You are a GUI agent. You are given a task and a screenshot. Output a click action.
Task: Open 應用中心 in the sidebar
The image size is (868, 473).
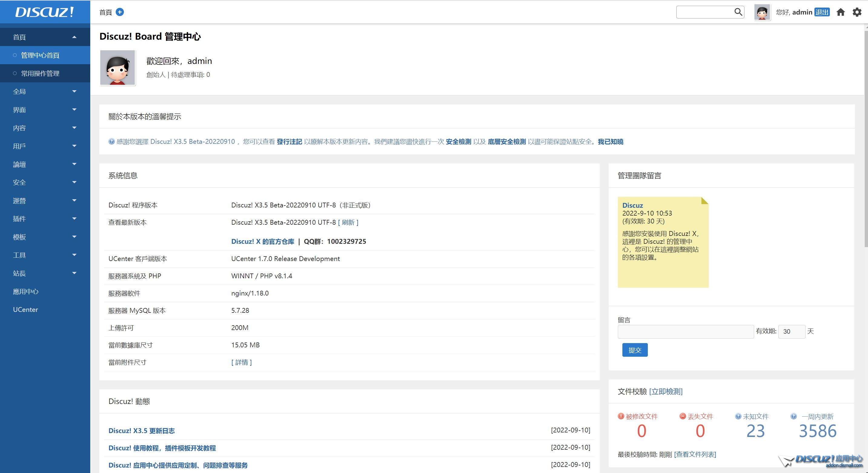[45, 291]
